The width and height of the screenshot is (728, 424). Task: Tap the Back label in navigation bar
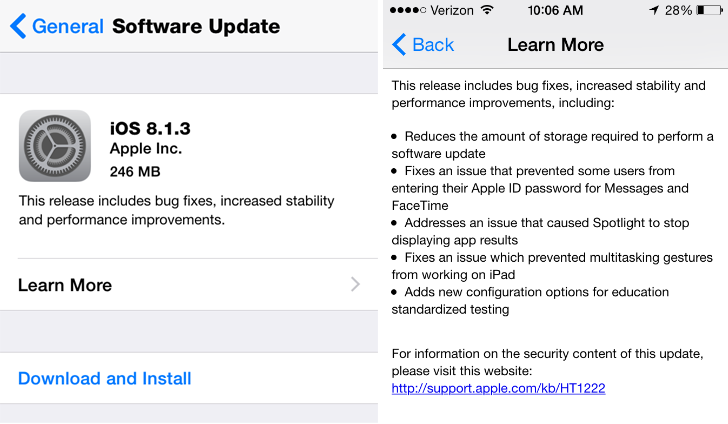[433, 45]
